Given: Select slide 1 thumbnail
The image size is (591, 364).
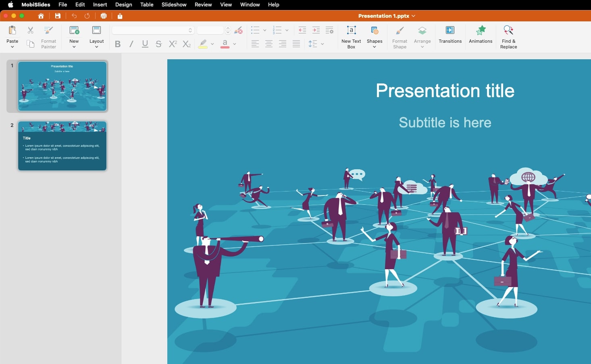Looking at the screenshot, I should tap(62, 86).
